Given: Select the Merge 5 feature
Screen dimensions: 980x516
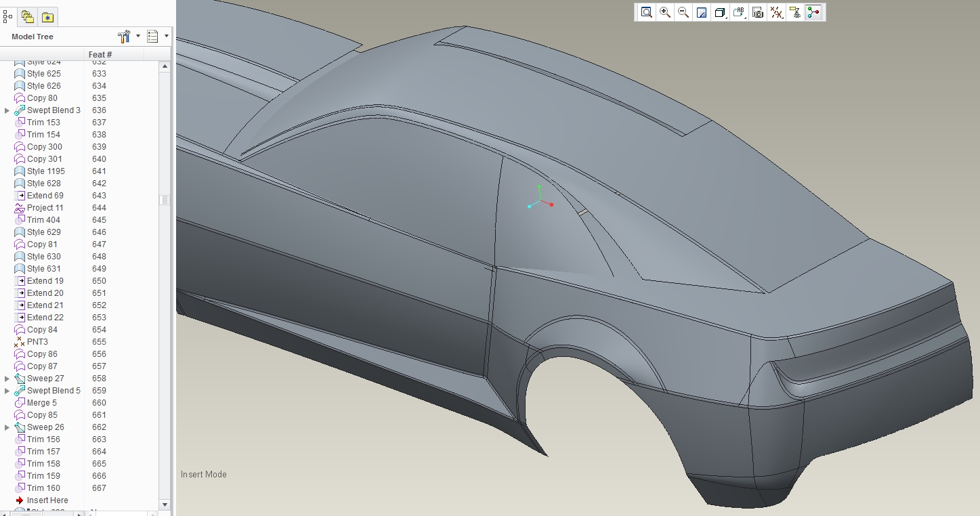Looking at the screenshot, I should [41, 403].
